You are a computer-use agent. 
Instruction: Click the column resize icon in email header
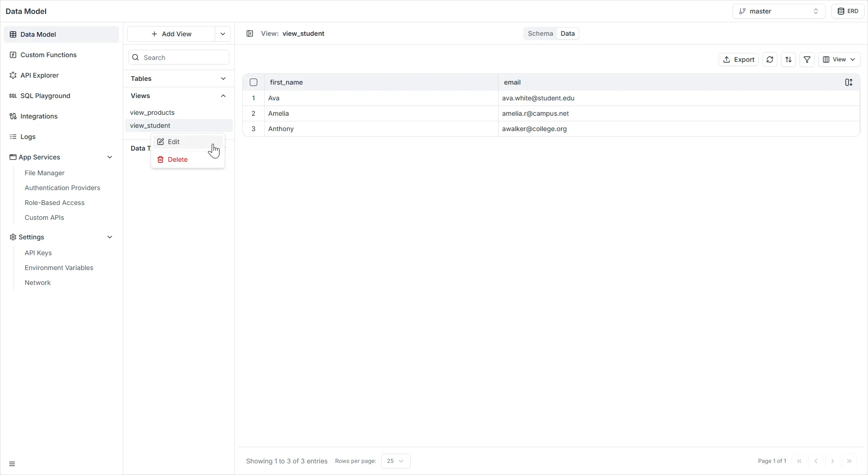[x=848, y=82]
